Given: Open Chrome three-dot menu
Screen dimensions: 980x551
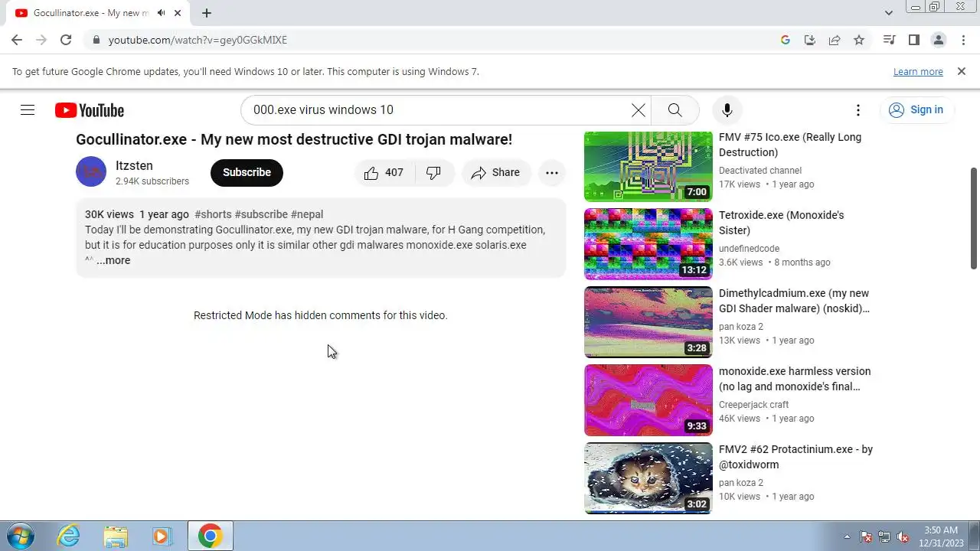Looking at the screenshot, I should [x=962, y=40].
